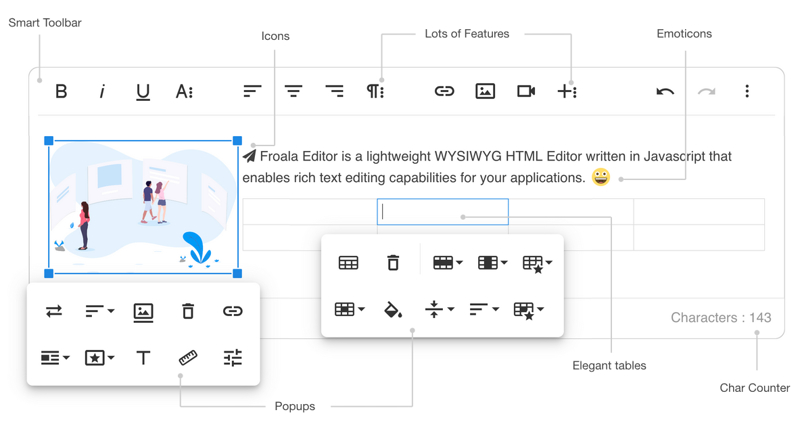Open the image caption button in popup

point(143,312)
